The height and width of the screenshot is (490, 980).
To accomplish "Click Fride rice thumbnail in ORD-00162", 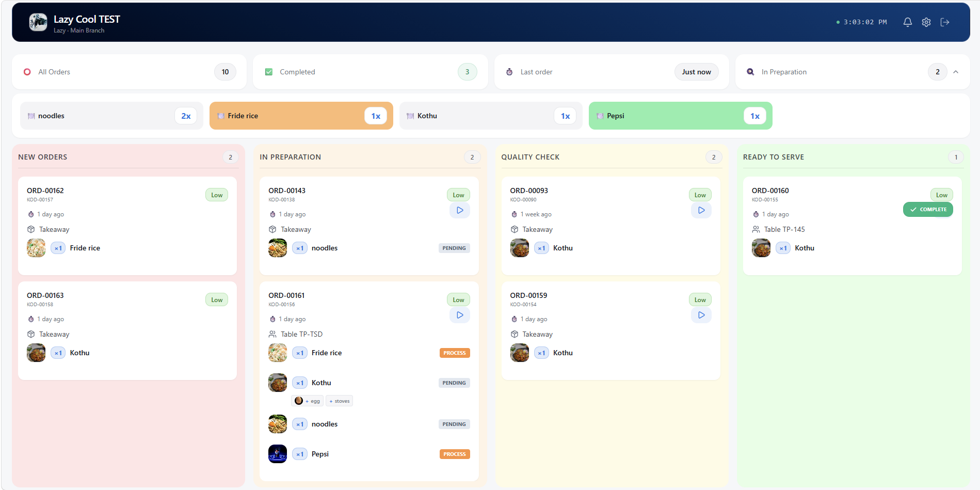I will tap(36, 248).
